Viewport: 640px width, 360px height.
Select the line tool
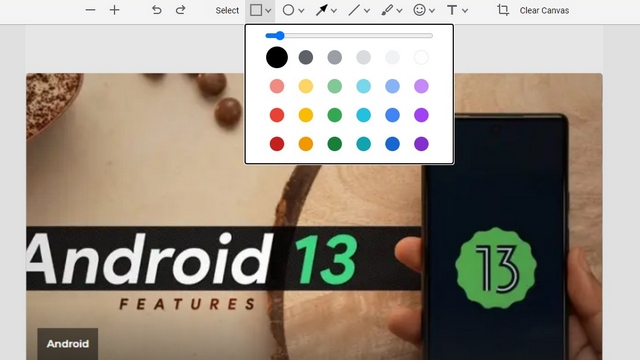(x=354, y=10)
